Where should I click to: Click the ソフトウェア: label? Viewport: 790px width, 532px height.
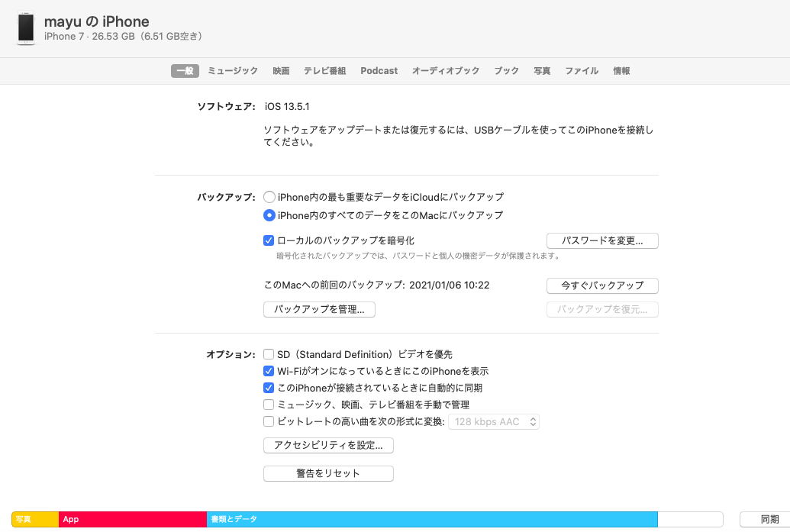(226, 107)
